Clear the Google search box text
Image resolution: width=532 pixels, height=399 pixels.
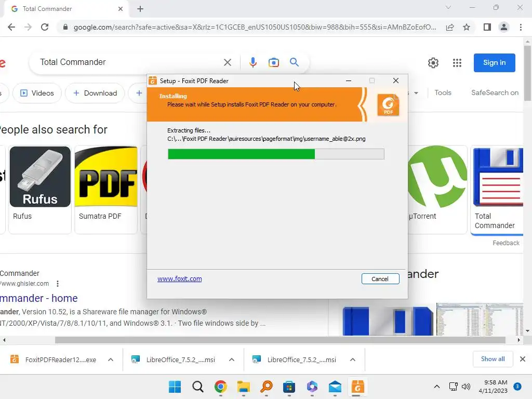pyautogui.click(x=228, y=62)
